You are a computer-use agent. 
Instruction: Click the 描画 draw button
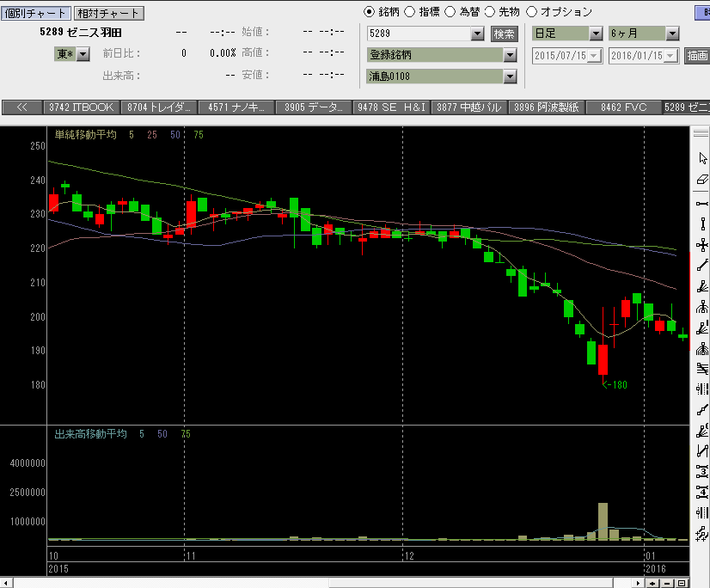click(x=697, y=56)
